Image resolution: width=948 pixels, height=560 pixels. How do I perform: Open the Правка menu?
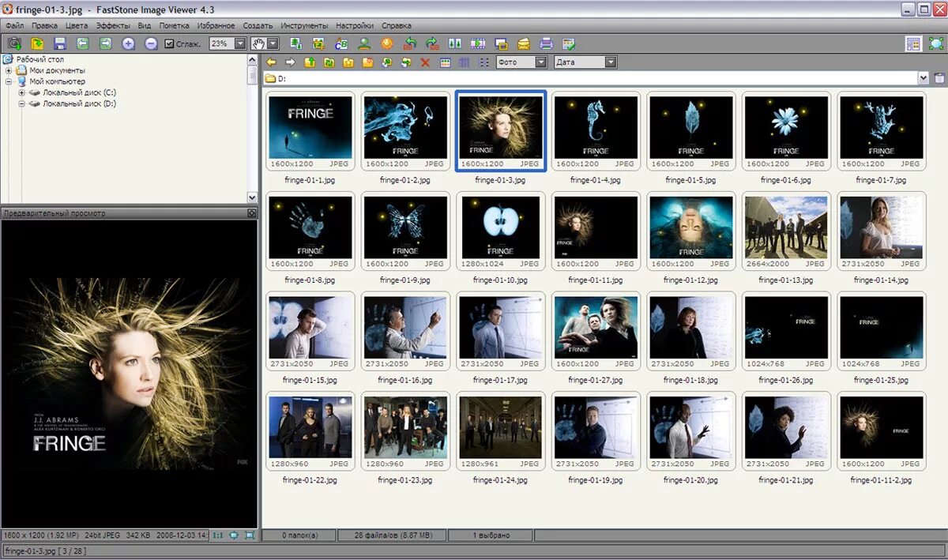44,26
